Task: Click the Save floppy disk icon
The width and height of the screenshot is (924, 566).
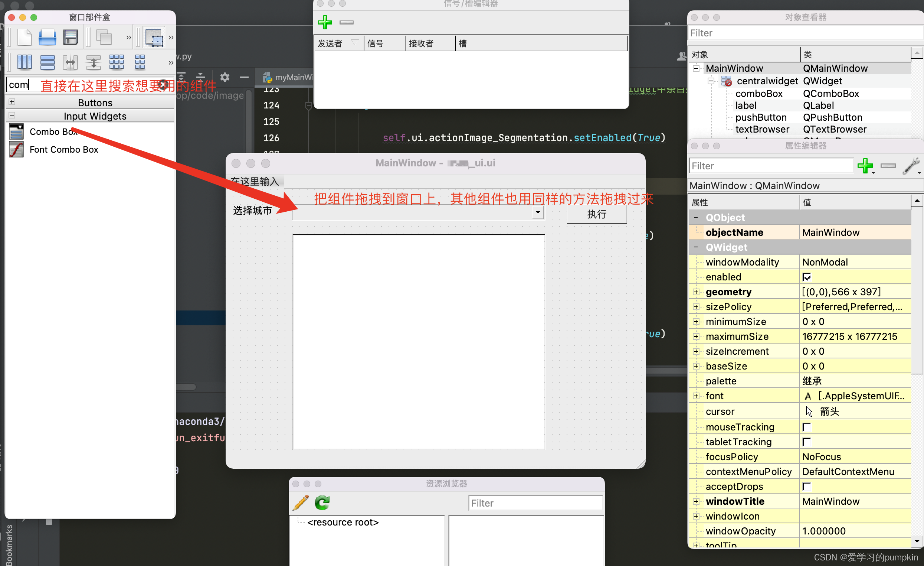Action: (70, 37)
